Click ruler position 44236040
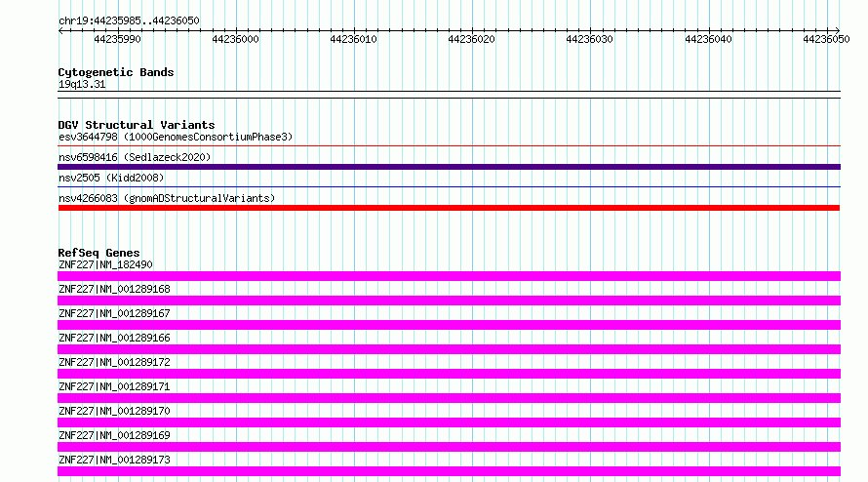 click(x=708, y=39)
